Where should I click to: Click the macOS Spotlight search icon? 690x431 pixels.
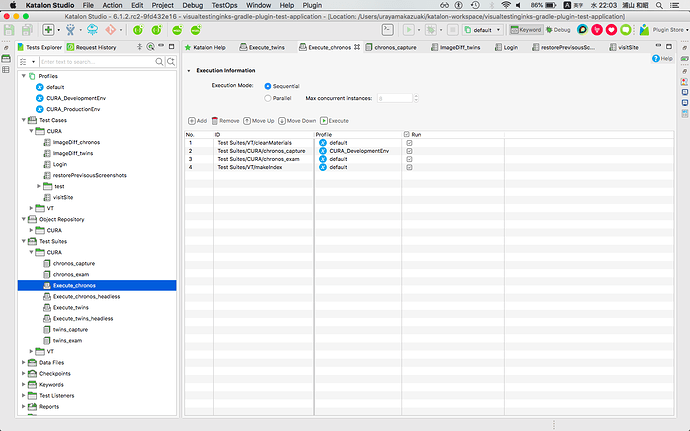tap(659, 5)
